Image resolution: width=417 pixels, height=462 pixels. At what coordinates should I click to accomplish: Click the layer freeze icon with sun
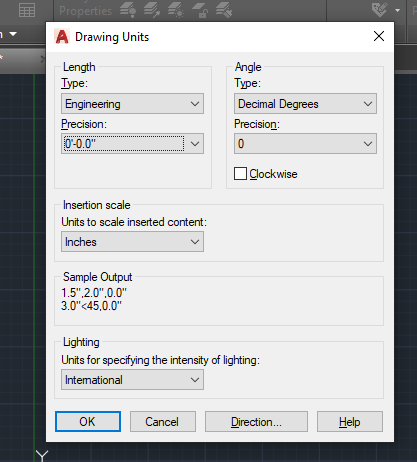coord(176,10)
